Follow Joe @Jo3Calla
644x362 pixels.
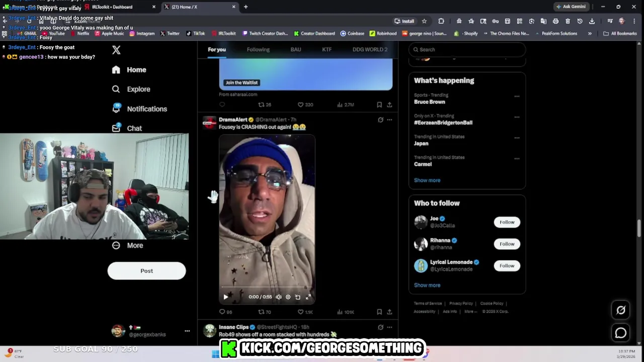coord(507,222)
